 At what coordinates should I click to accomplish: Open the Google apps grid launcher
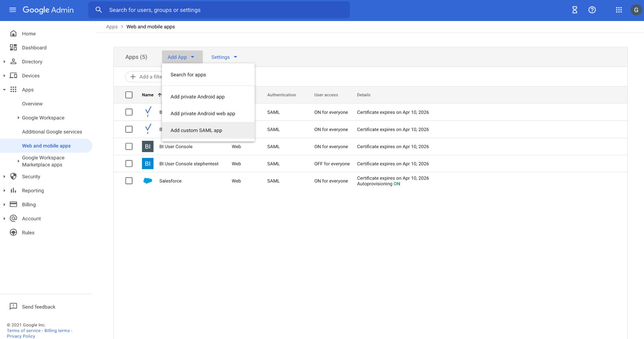pos(619,10)
